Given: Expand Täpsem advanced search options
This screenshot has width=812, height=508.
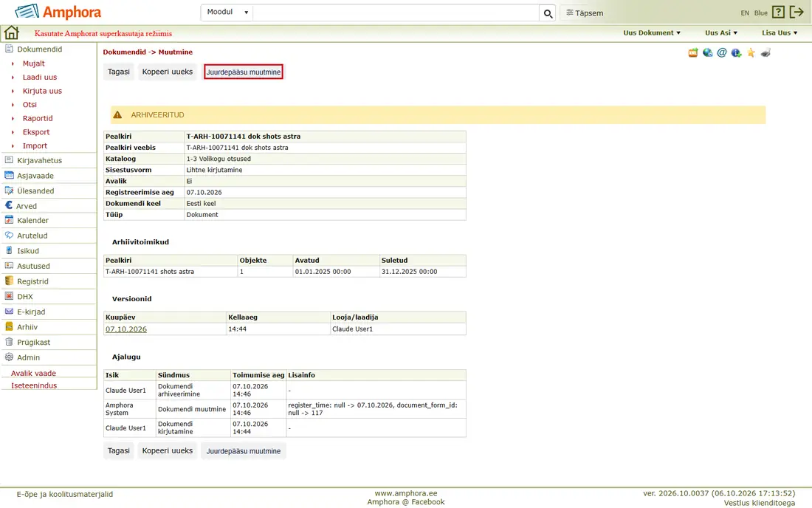Looking at the screenshot, I should click(585, 13).
